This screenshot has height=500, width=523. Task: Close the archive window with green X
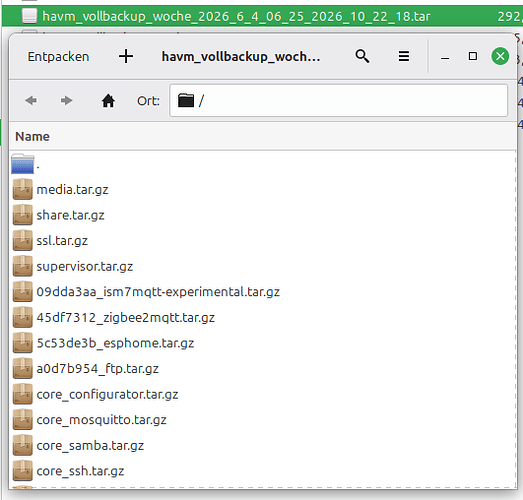pyautogui.click(x=500, y=56)
